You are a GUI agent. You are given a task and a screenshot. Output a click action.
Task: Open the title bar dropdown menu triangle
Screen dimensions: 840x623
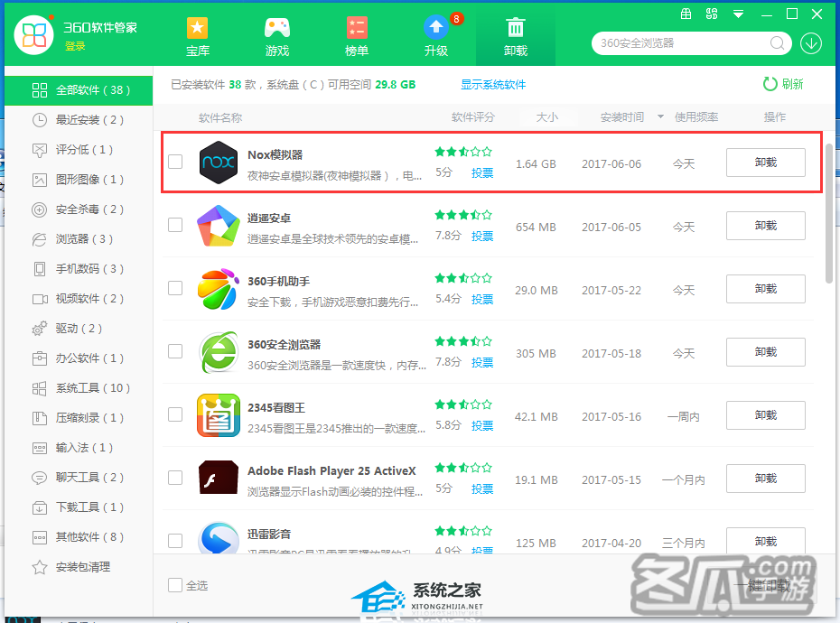point(738,14)
